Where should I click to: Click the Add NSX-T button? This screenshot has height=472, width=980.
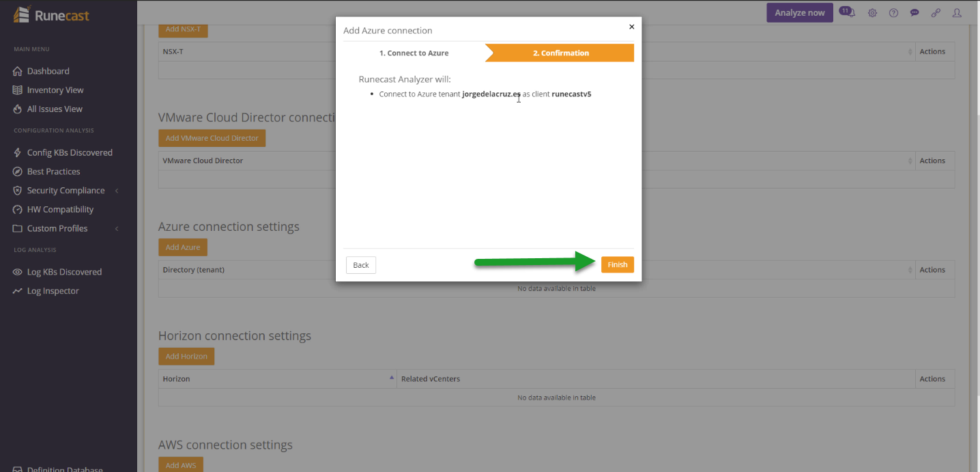pyautogui.click(x=183, y=30)
